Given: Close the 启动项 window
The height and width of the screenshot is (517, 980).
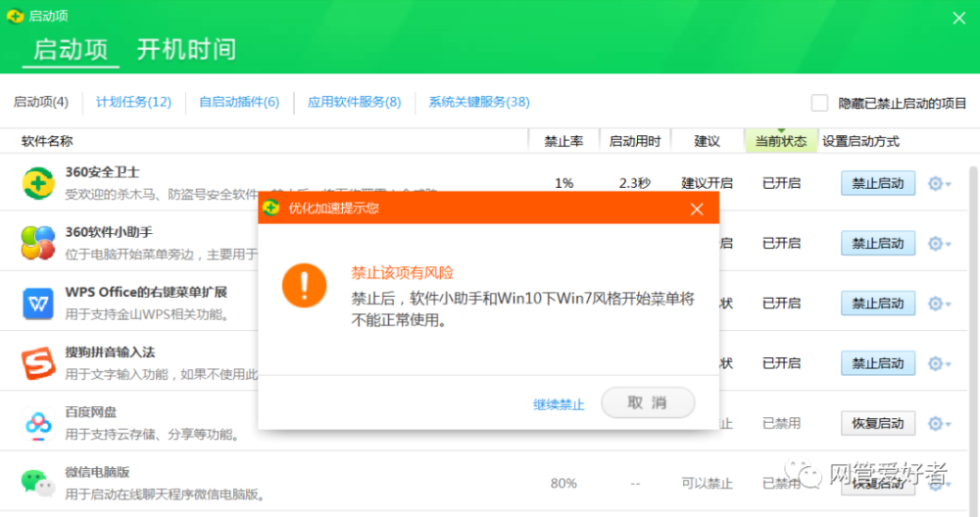Looking at the screenshot, I should (x=959, y=18).
